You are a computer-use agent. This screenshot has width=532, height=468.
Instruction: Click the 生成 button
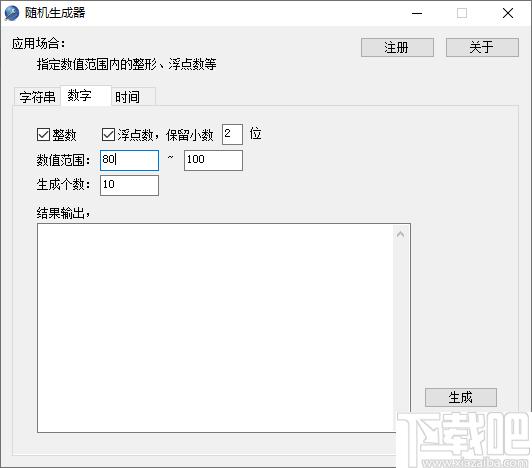pyautogui.click(x=461, y=397)
